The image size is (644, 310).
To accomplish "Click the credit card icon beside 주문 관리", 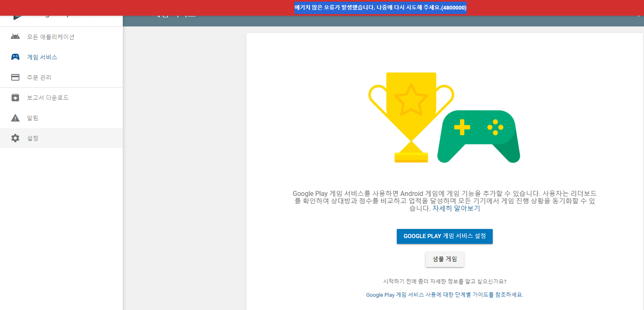I will 15,77.
